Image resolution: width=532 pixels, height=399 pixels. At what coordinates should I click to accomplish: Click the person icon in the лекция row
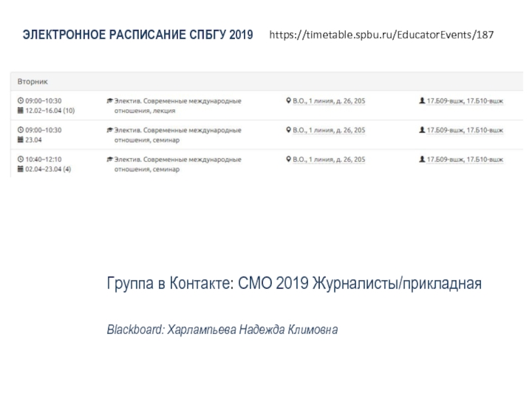pyautogui.click(x=422, y=100)
